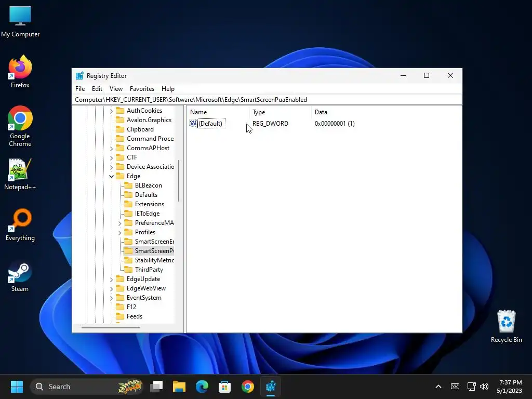Expand the Device Association key

point(111,167)
